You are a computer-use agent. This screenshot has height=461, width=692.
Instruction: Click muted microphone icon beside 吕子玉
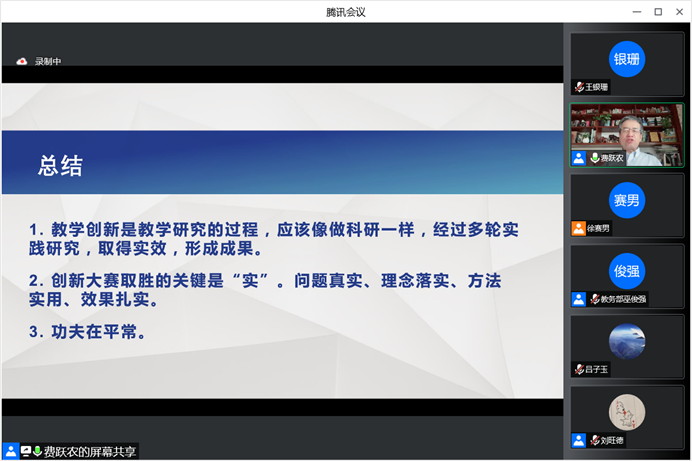tap(580, 369)
